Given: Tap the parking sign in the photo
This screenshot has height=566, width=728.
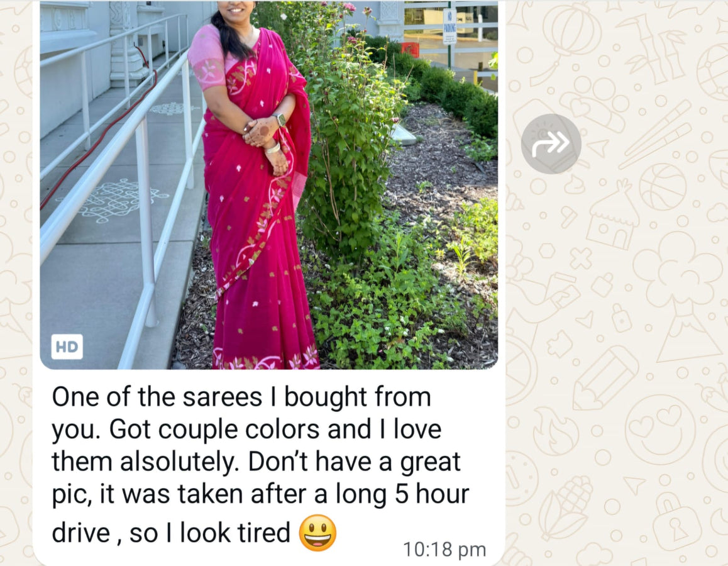Looking at the screenshot, I should [449, 26].
